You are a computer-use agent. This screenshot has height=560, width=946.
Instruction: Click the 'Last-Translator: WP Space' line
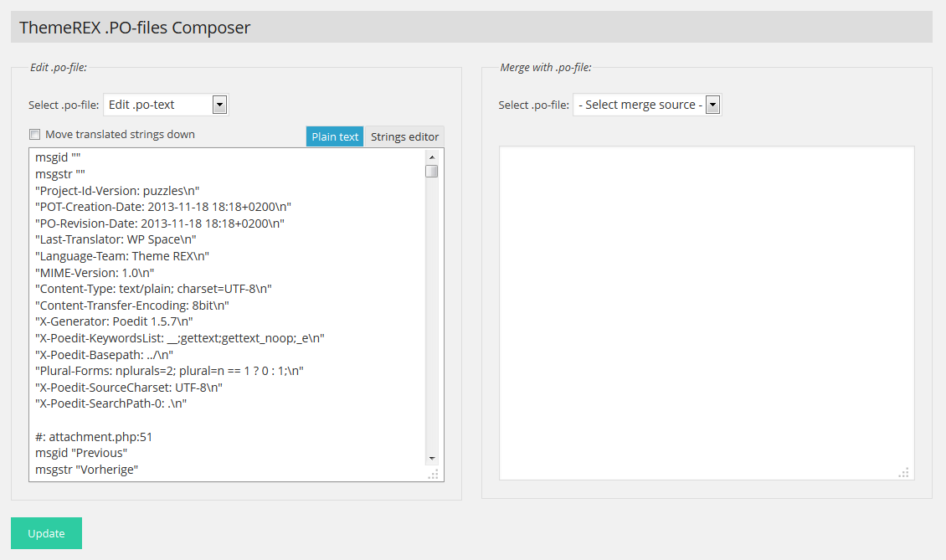click(x=116, y=239)
